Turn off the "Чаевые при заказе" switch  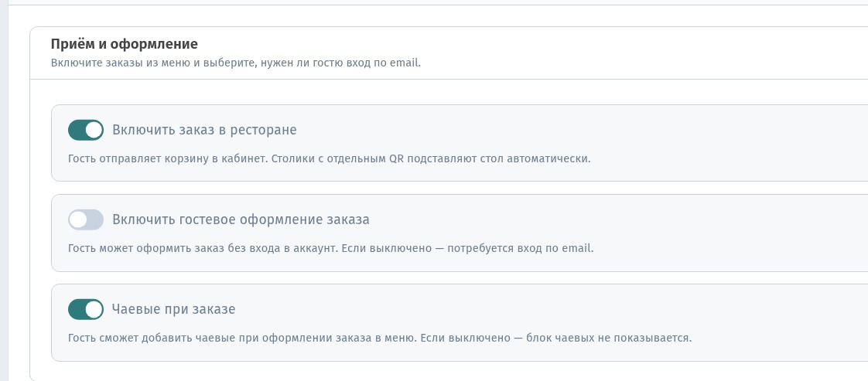[x=86, y=309]
